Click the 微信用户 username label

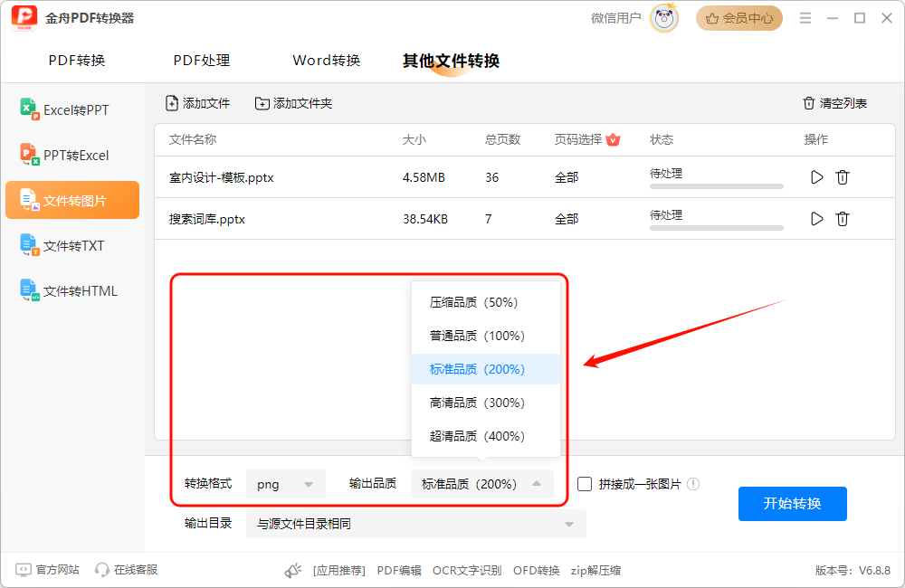coord(615,18)
